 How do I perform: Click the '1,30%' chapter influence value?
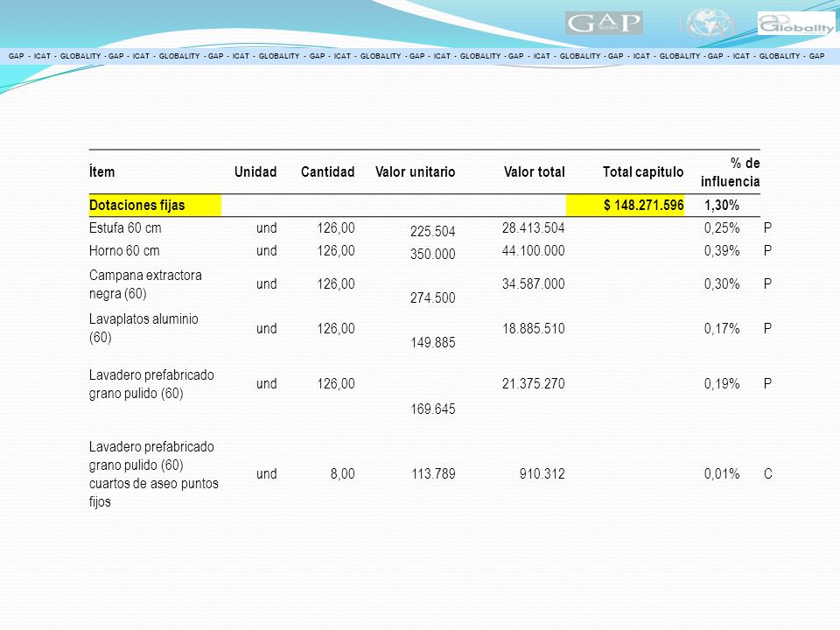tap(722, 205)
